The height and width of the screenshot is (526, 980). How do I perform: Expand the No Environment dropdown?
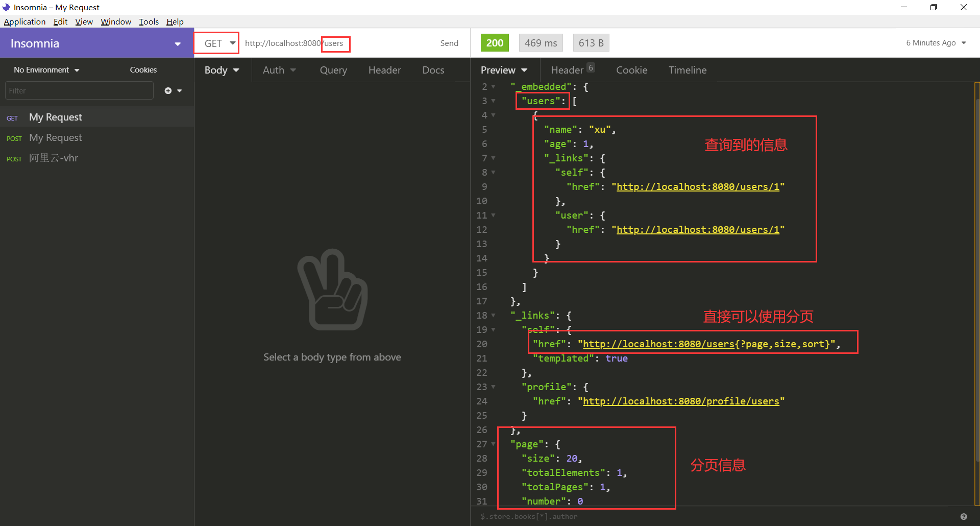[x=46, y=70]
